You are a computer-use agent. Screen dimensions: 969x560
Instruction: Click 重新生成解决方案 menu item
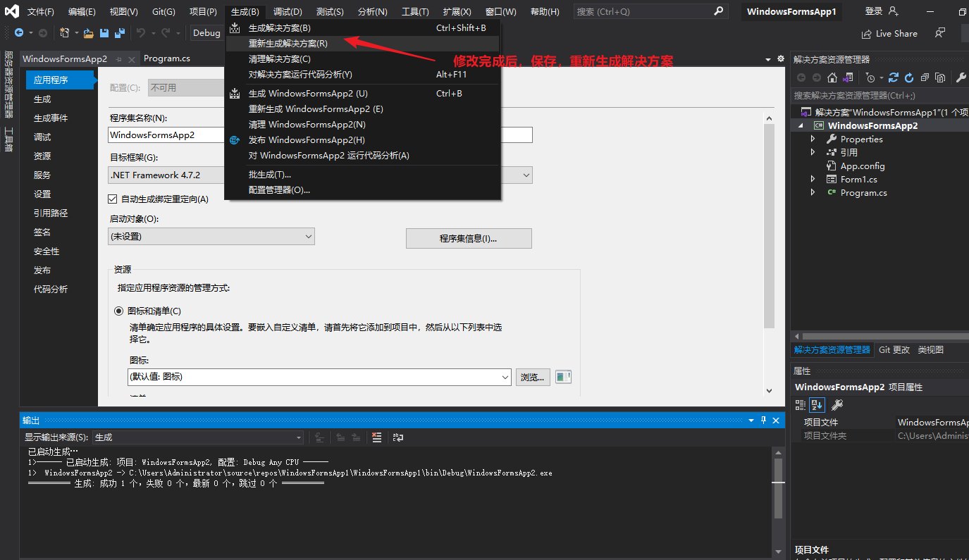362,44
